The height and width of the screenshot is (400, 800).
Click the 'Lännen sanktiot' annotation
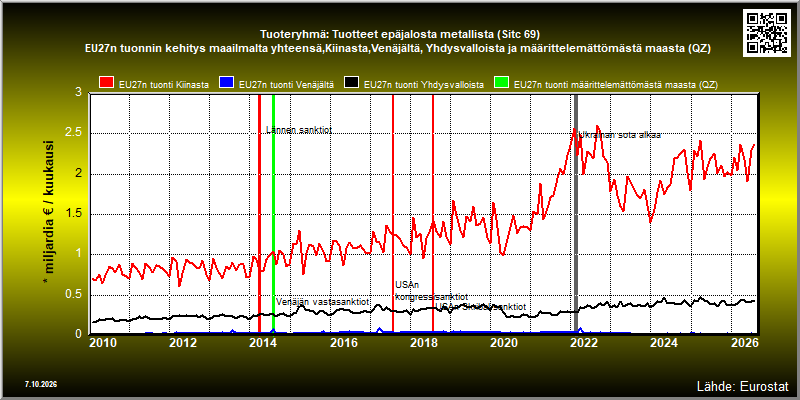299,130
